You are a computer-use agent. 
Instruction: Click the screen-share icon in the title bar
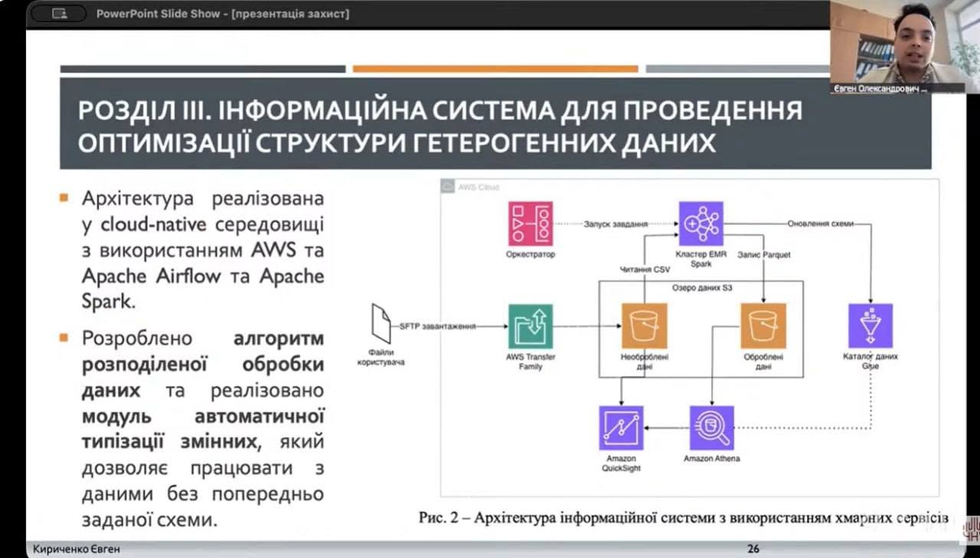pos(59,14)
